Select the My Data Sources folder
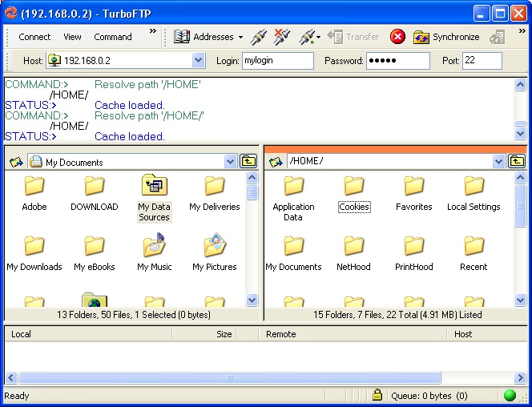The width and height of the screenshot is (532, 407). [155, 199]
